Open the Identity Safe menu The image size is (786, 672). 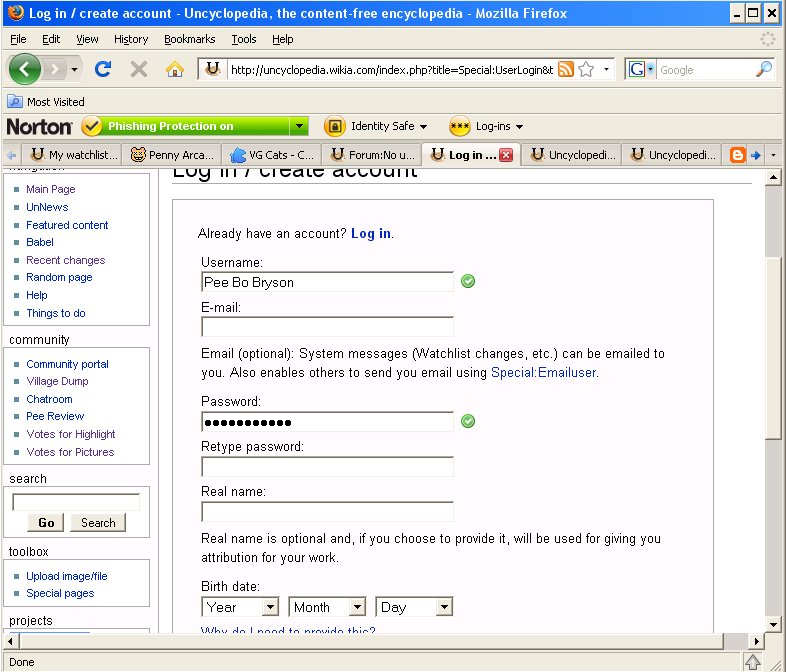(376, 126)
